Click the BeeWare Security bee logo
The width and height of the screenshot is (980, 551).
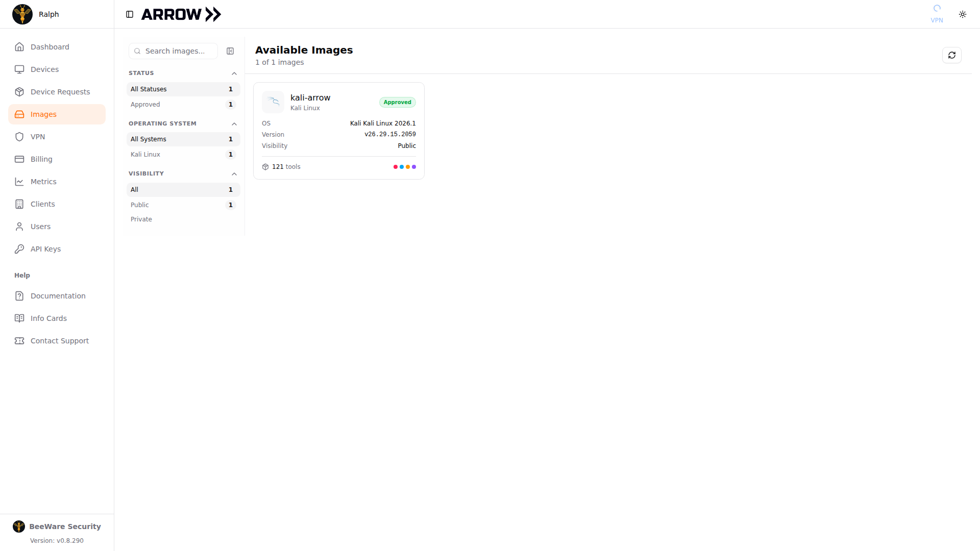point(19,527)
